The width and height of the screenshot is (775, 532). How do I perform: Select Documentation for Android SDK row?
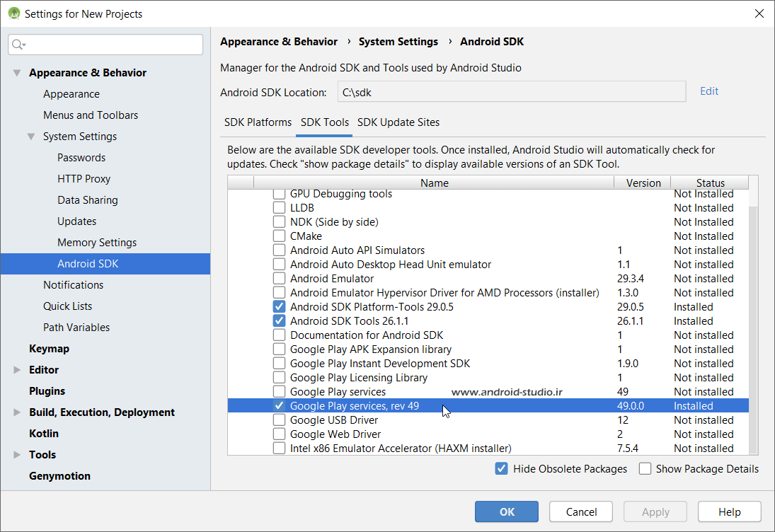tap(488, 335)
